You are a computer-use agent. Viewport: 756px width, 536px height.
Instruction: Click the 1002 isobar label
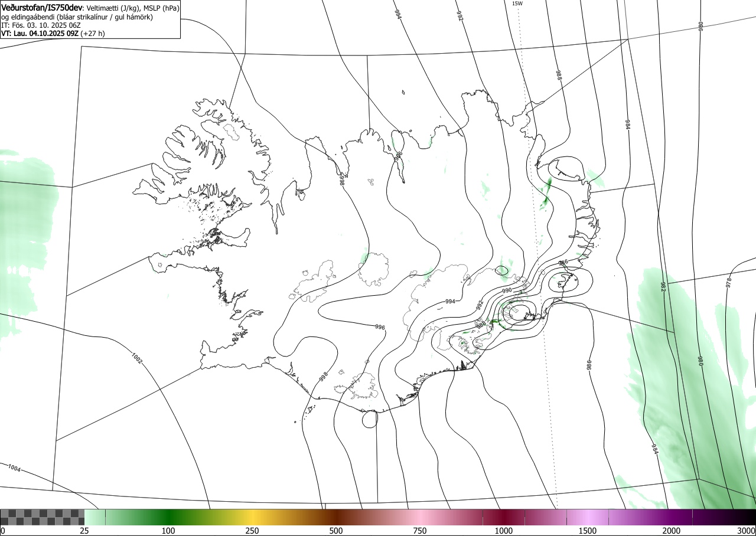[138, 358]
